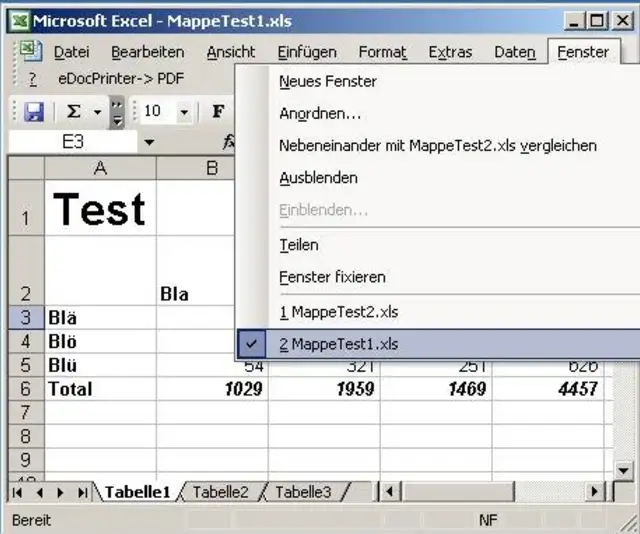The width and height of the screenshot is (640, 534).
Task: Click the Excel icon in title bar
Action: tap(20, 21)
